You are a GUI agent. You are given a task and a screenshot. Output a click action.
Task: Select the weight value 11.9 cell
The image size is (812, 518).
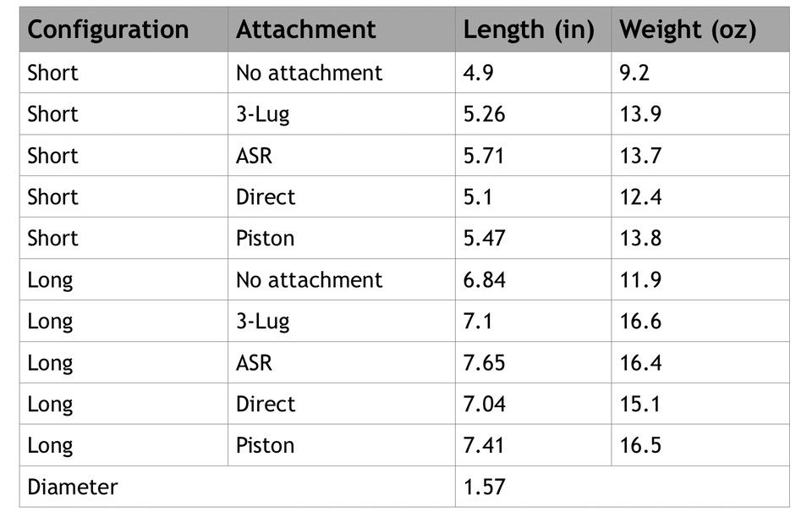coord(700,279)
